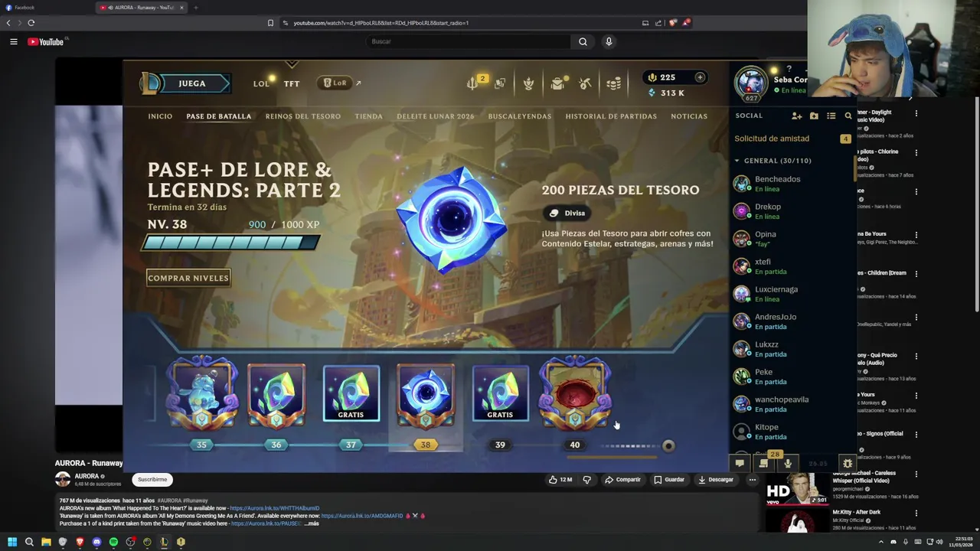Open the PASE DE BATALLA tab
The image size is (980, 551).
[219, 116]
